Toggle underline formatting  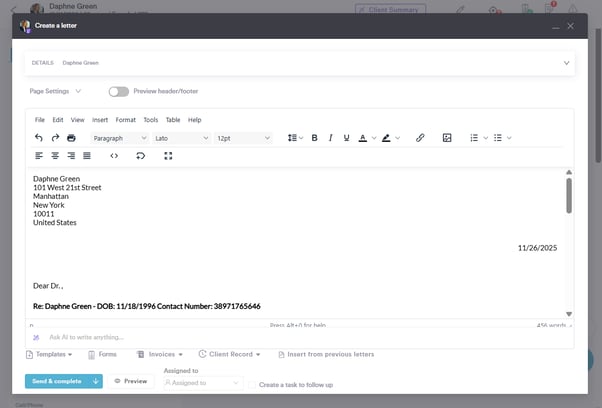346,138
